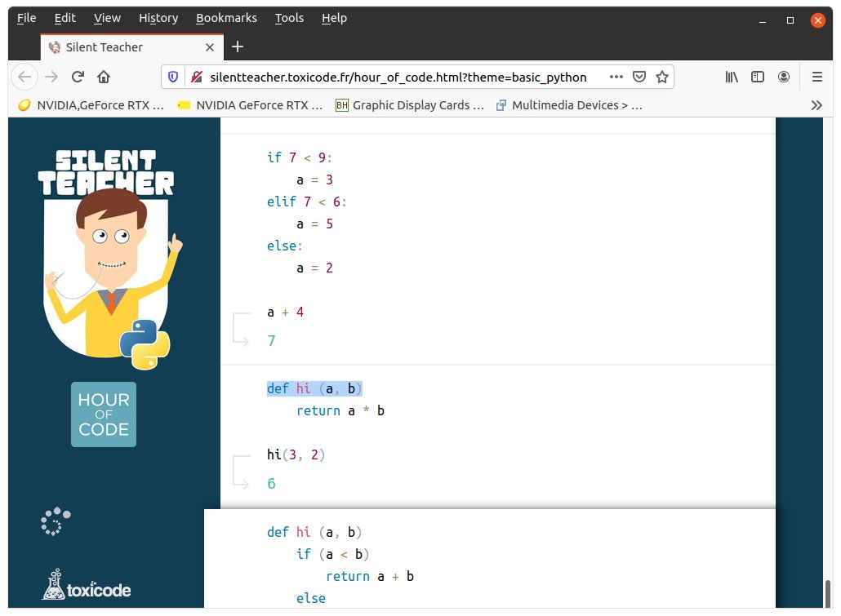Open the Firefox account menu

784,78
